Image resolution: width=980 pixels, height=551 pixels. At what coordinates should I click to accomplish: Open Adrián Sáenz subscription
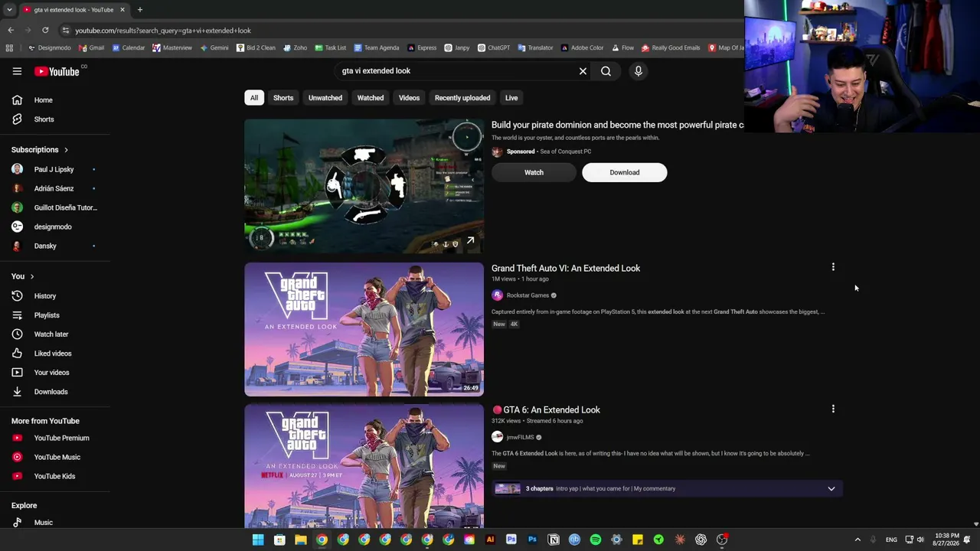(x=55, y=188)
